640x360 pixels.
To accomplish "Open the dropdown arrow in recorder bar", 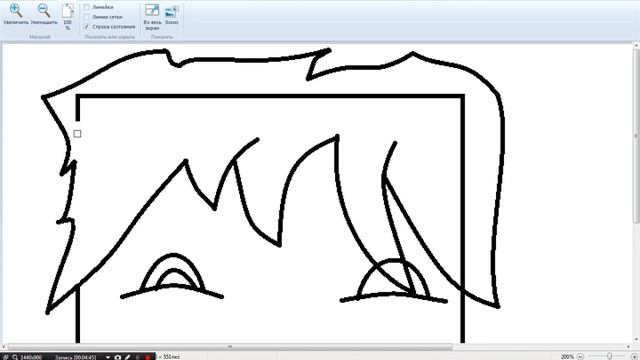I will pyautogui.click(x=108, y=357).
